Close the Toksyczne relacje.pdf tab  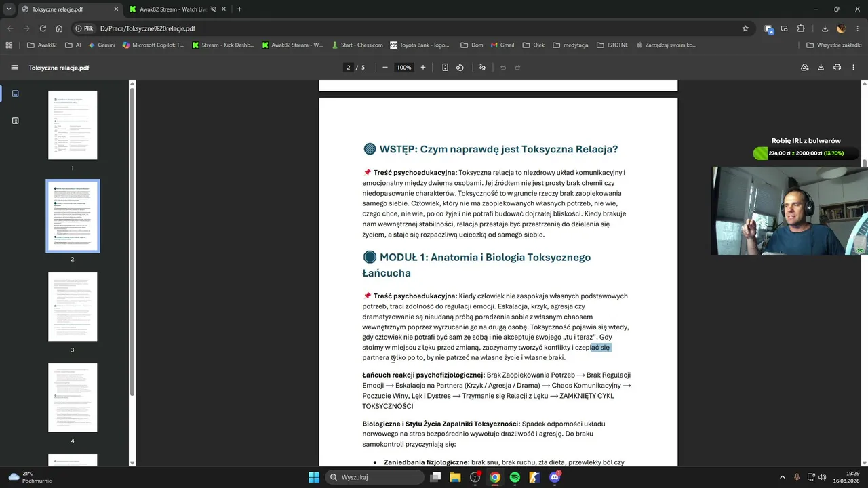tap(116, 9)
